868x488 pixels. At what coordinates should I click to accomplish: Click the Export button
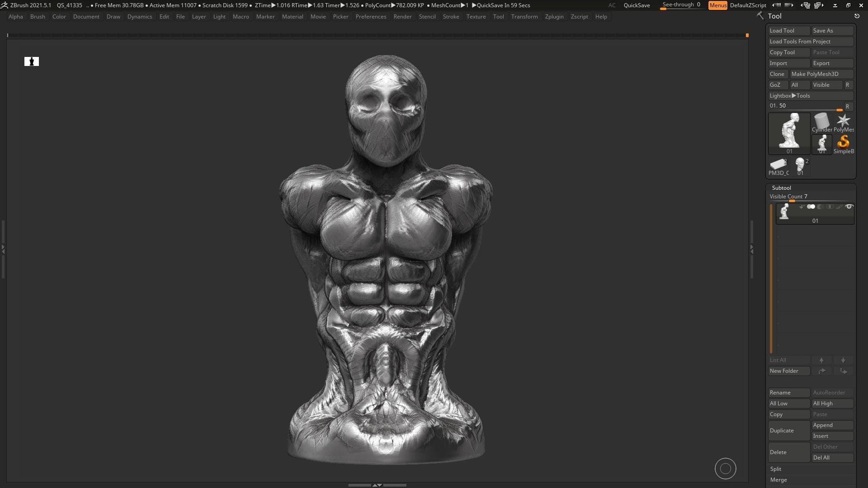coord(832,63)
